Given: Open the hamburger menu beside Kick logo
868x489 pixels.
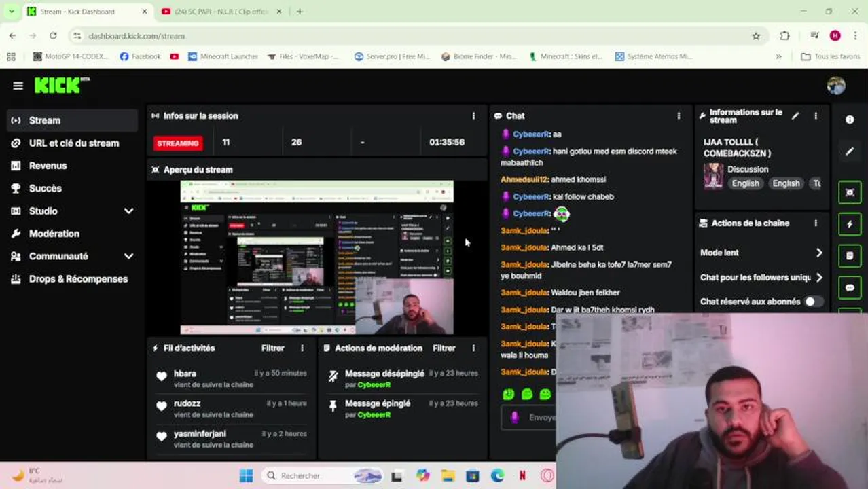Looking at the screenshot, I should click(18, 86).
